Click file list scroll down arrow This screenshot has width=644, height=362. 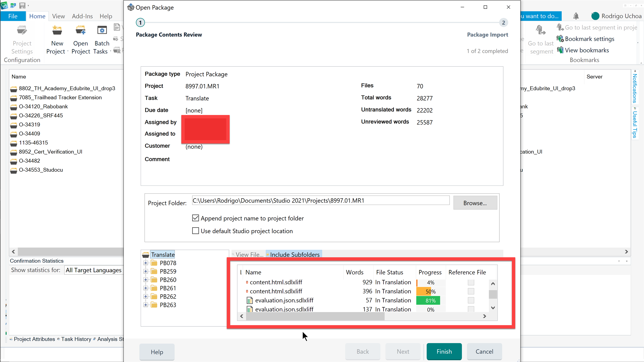coord(493,308)
